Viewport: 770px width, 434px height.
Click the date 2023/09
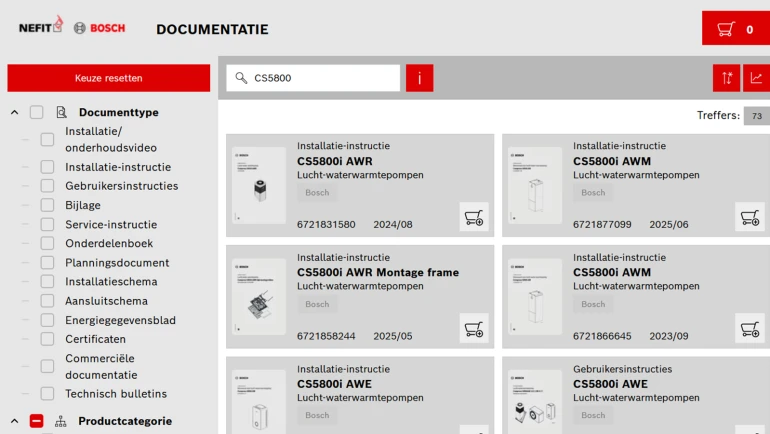pyautogui.click(x=669, y=336)
